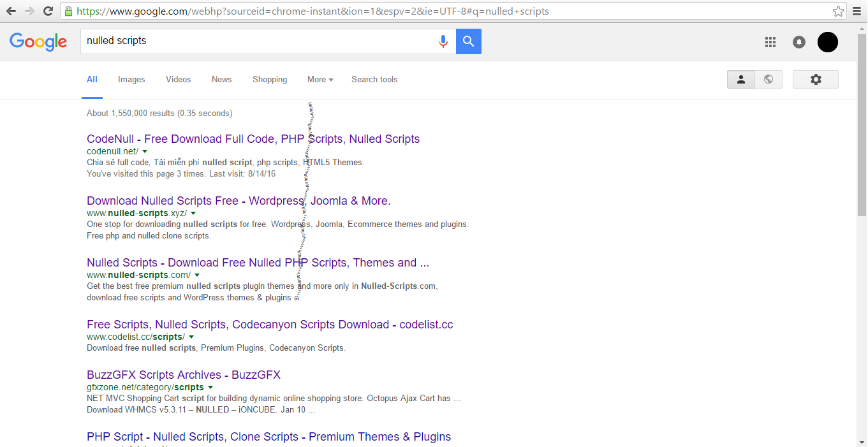Click the www.codelist.cc/scripts/ URL text
The height and width of the screenshot is (447, 868).
[x=136, y=337]
